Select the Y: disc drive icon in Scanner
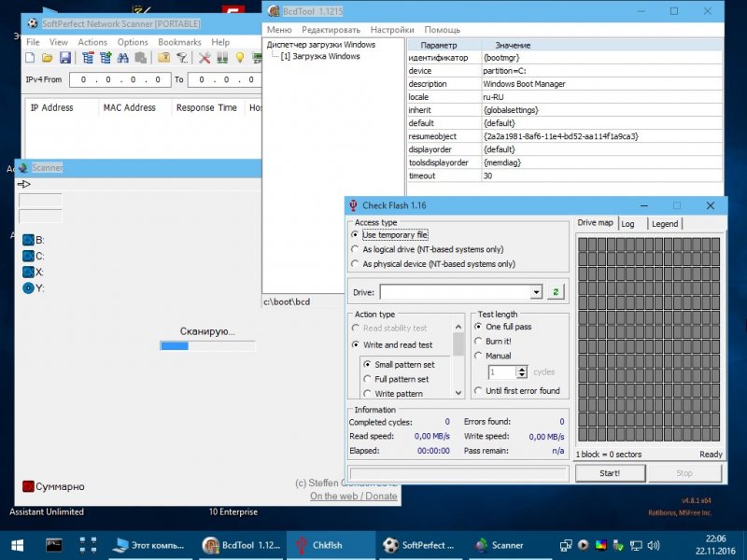The height and width of the screenshot is (560, 747). [28, 288]
